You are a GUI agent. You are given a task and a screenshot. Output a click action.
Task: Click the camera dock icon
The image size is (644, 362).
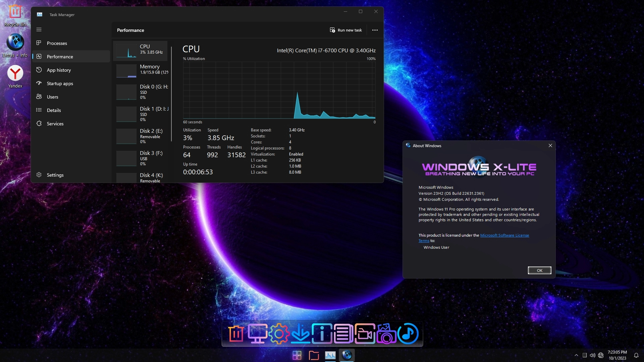click(386, 334)
